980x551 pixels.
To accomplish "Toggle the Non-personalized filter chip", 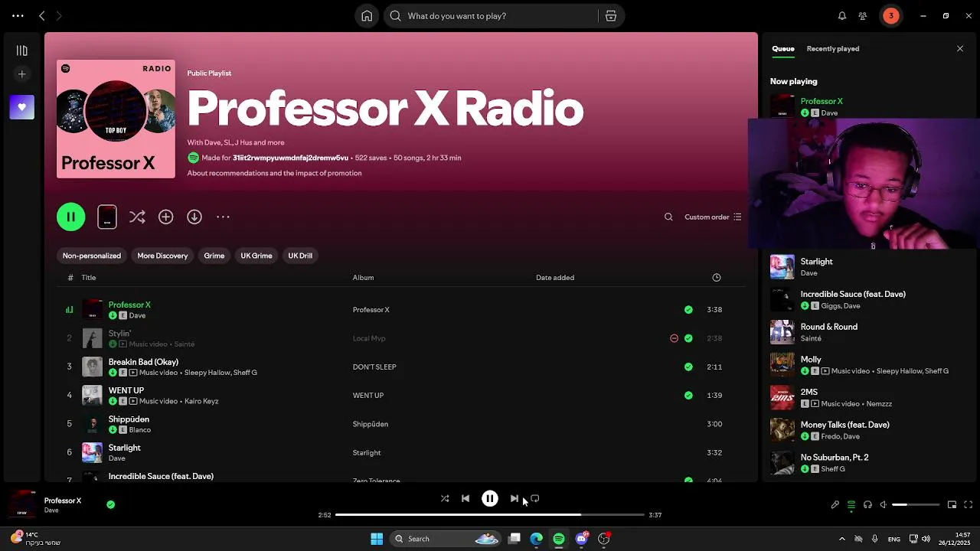I will click(x=92, y=256).
